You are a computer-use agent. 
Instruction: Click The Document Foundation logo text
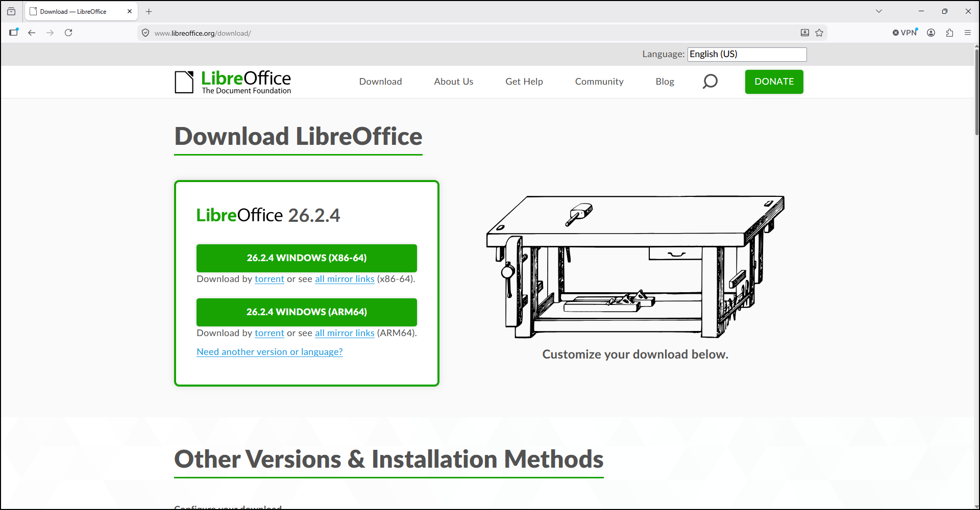[x=247, y=91]
